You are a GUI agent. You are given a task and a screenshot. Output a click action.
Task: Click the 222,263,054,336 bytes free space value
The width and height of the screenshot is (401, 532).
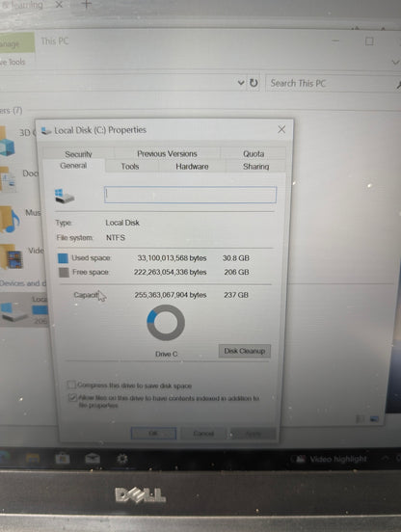(171, 272)
